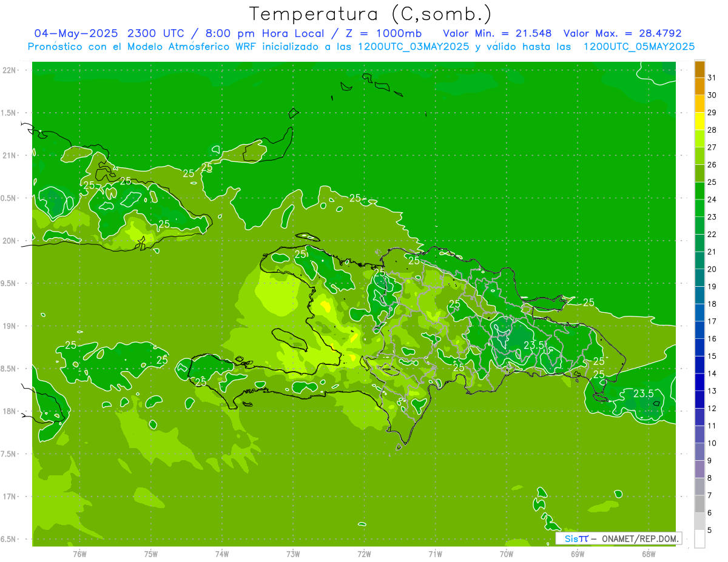Viewport: 728px width, 562px height.
Task: Select the legend swatch between 27 and 28
Action: coord(699,139)
